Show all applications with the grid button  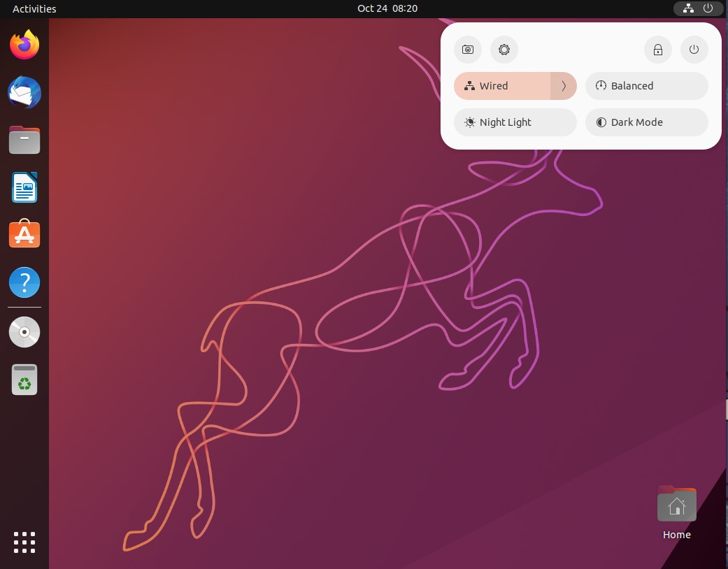tap(24, 542)
